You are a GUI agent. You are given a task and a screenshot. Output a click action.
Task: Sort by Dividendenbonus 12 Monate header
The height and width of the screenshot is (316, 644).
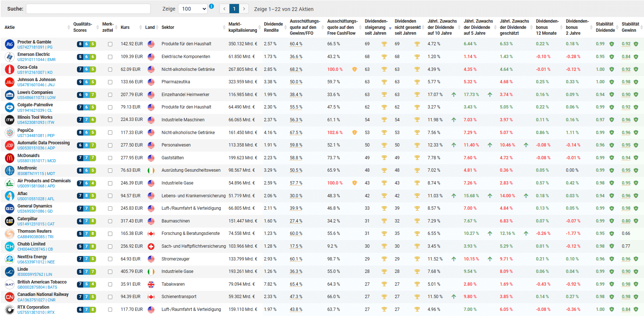547,27
